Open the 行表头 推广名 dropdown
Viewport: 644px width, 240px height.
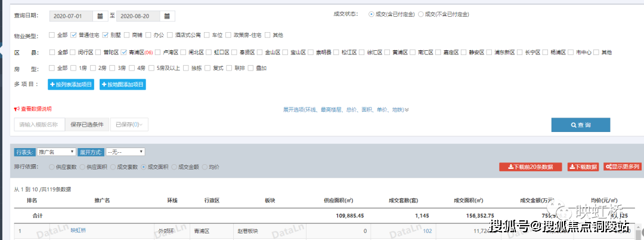pos(56,152)
